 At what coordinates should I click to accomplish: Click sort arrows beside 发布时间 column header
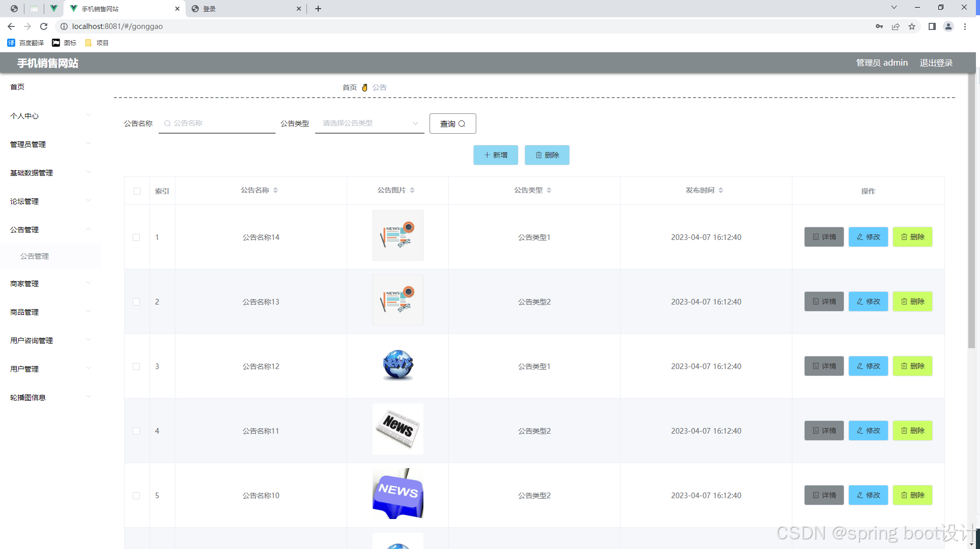721,190
